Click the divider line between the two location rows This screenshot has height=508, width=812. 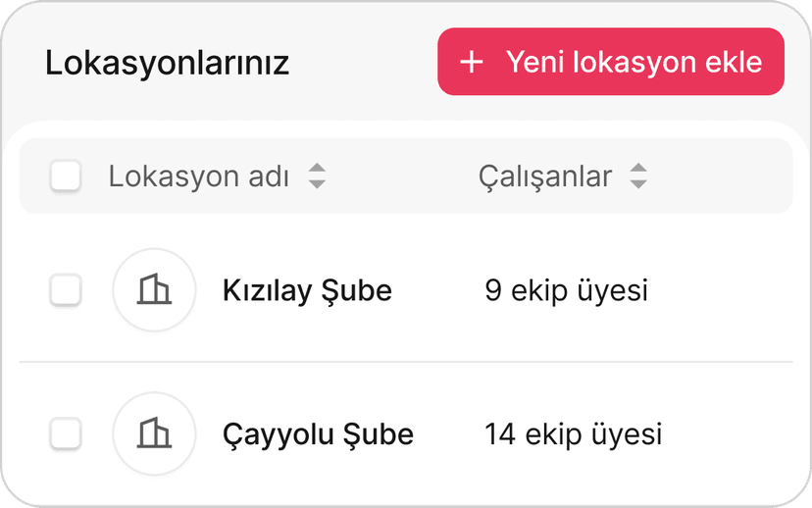[x=406, y=362]
